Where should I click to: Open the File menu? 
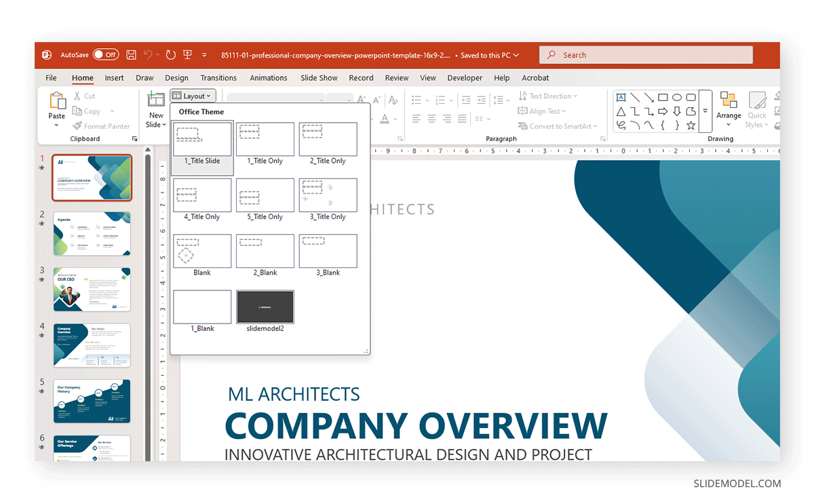[52, 78]
